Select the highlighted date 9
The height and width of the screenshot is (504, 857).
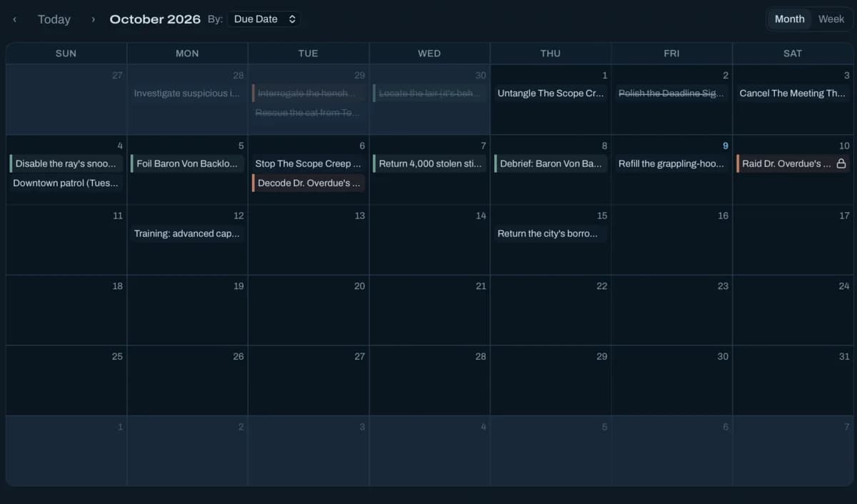coord(726,146)
